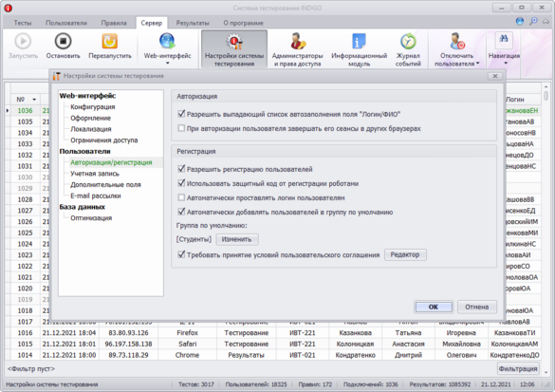This screenshot has height=392, width=555.
Task: Open the Web-интерфейс globe icon
Action: coord(167,41)
